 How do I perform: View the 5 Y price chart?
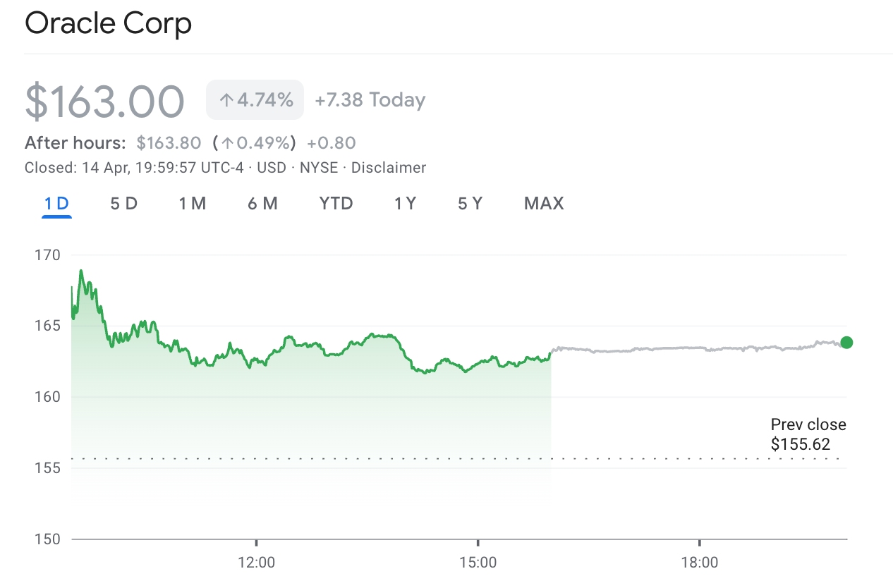(x=470, y=204)
